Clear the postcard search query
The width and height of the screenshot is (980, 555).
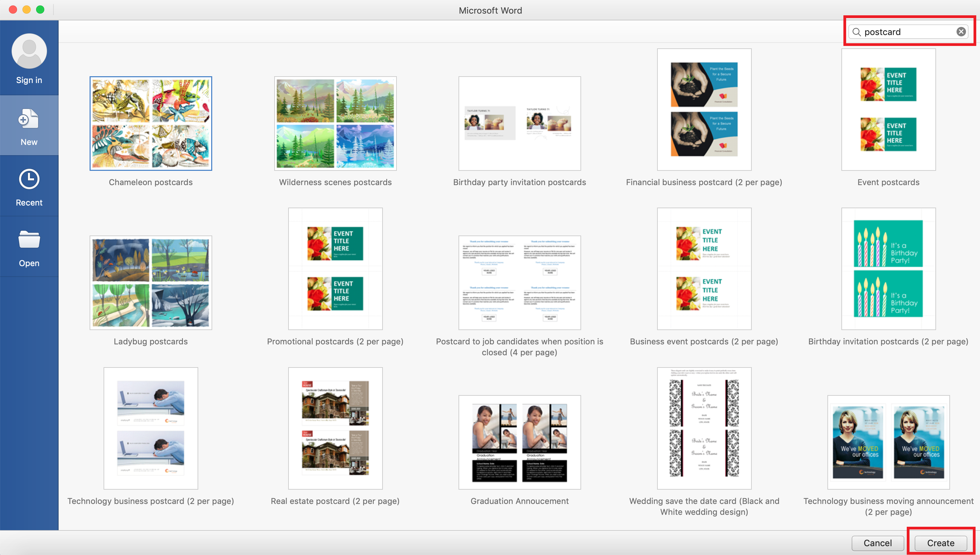click(x=961, y=32)
